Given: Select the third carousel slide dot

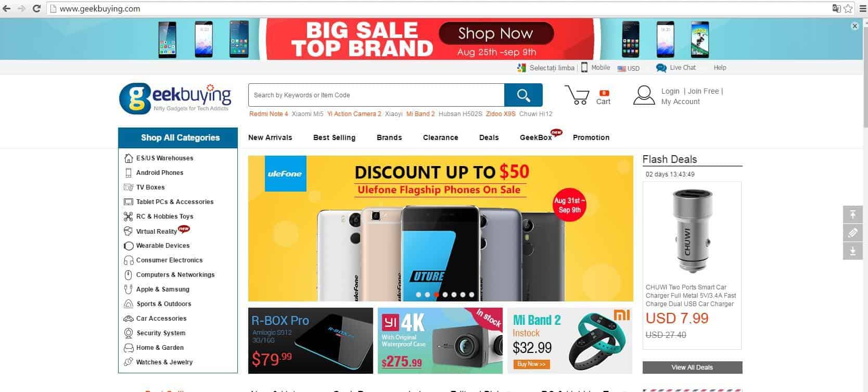Looking at the screenshot, I should click(436, 295).
